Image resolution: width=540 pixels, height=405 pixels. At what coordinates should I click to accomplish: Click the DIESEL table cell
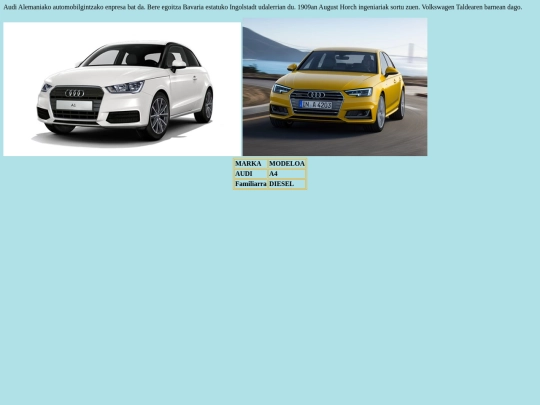click(287, 184)
